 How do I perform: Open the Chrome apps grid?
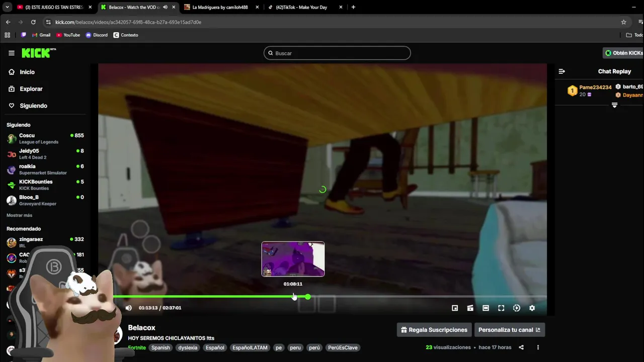[7, 35]
